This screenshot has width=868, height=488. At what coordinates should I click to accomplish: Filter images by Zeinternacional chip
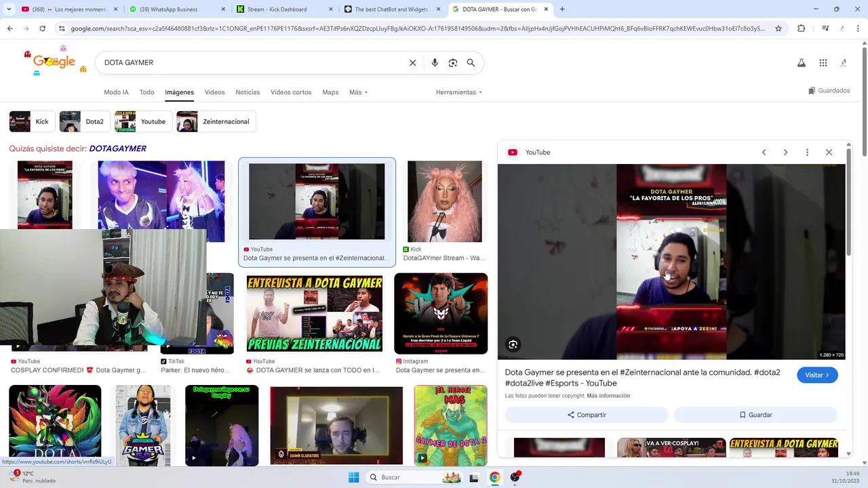point(216,121)
